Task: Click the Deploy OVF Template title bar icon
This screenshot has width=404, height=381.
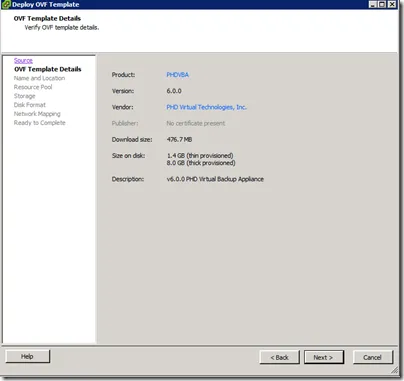Action: click(6, 4)
